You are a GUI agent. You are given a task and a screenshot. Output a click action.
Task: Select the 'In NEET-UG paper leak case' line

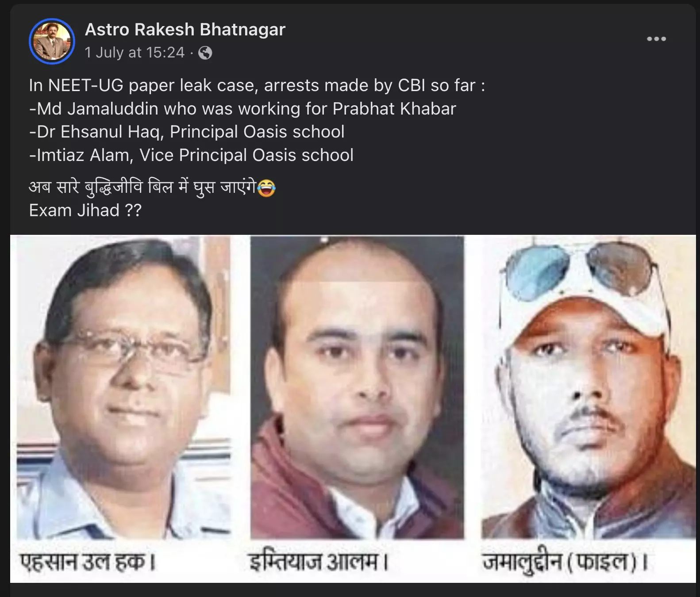coord(257,85)
